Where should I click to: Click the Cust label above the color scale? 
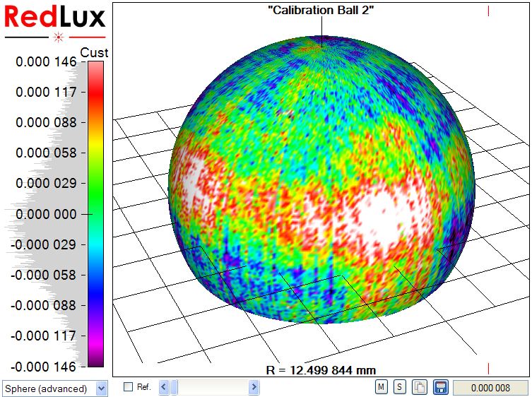[x=94, y=52]
